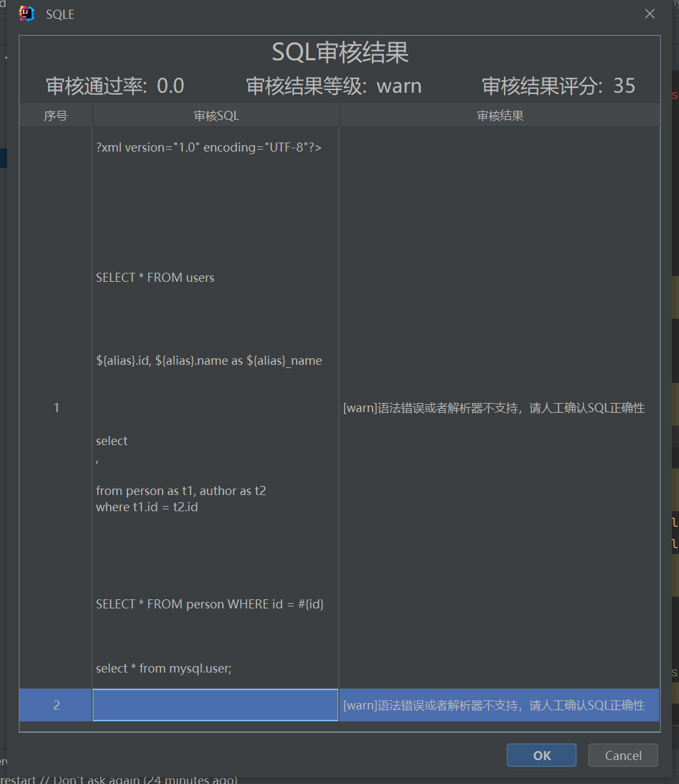This screenshot has width=679, height=784.
Task: Select the SELECT * FROM users statement
Action: pos(155,277)
